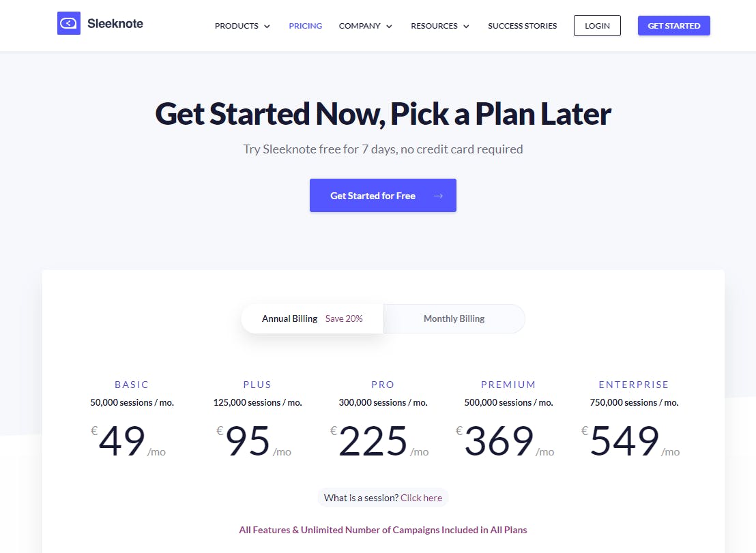Click the Sleeknote logo icon
This screenshot has height=553, width=756.
[68, 23]
